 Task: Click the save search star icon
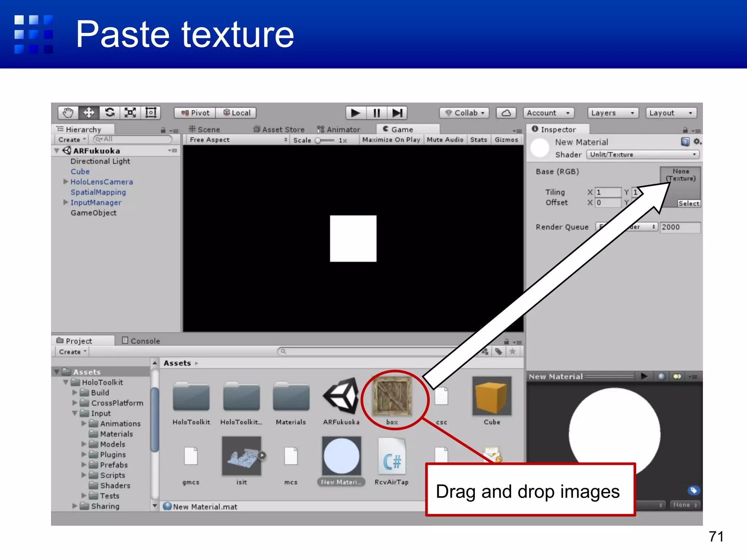tap(512, 351)
